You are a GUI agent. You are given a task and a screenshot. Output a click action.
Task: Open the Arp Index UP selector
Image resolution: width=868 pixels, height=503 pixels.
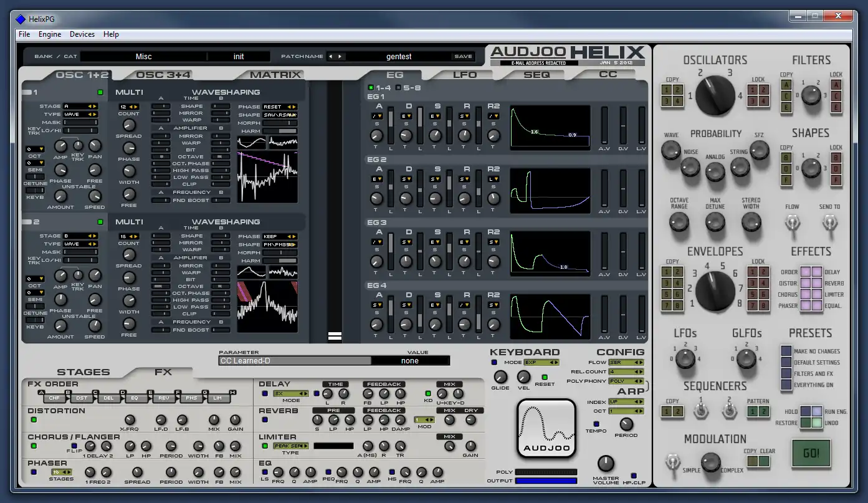click(626, 402)
